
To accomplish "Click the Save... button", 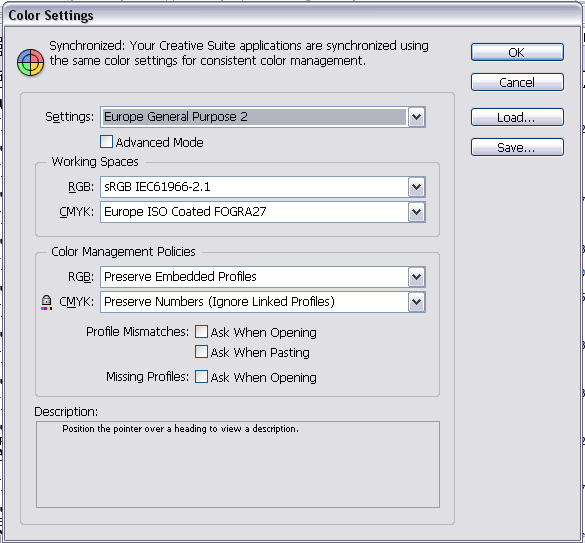I will coord(517,147).
